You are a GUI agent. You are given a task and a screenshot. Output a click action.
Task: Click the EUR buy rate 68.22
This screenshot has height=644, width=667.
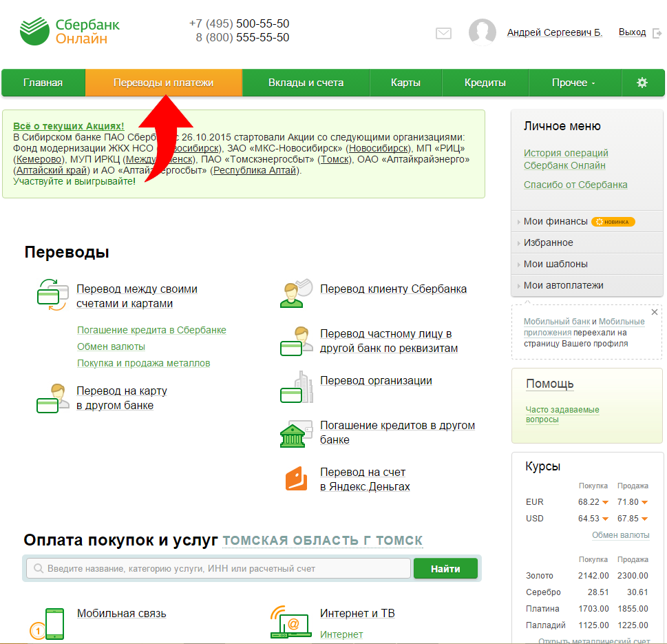click(589, 502)
